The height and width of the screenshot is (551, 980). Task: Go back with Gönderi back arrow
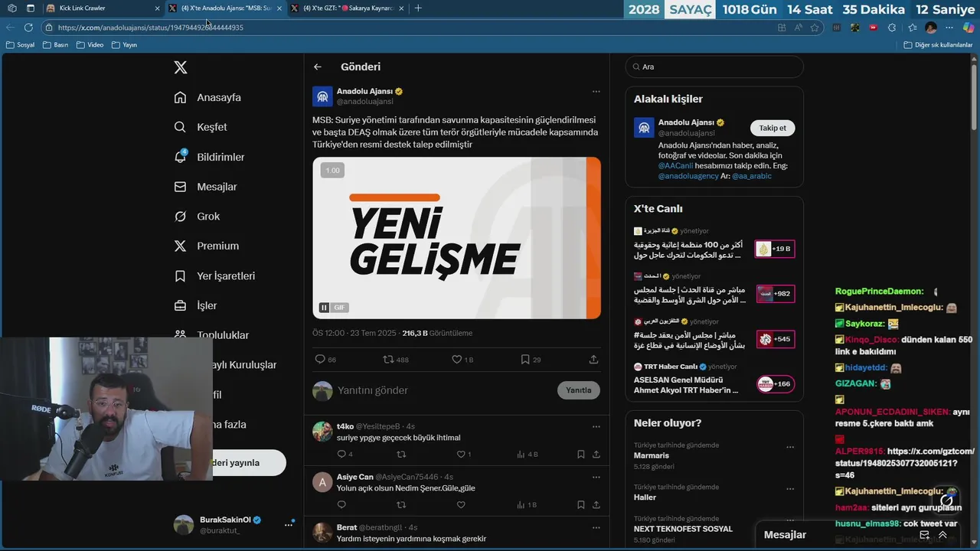click(318, 67)
